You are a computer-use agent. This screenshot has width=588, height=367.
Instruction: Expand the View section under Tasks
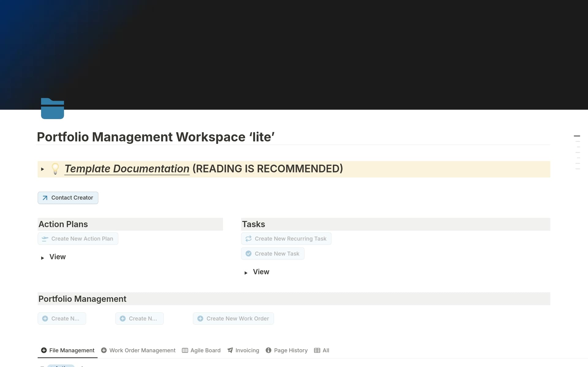[x=246, y=272]
